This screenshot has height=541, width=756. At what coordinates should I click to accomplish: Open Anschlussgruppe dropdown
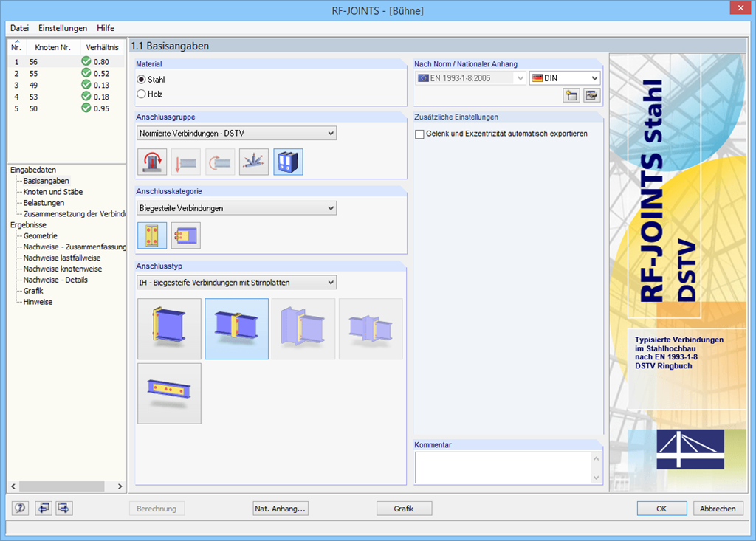pyautogui.click(x=237, y=133)
